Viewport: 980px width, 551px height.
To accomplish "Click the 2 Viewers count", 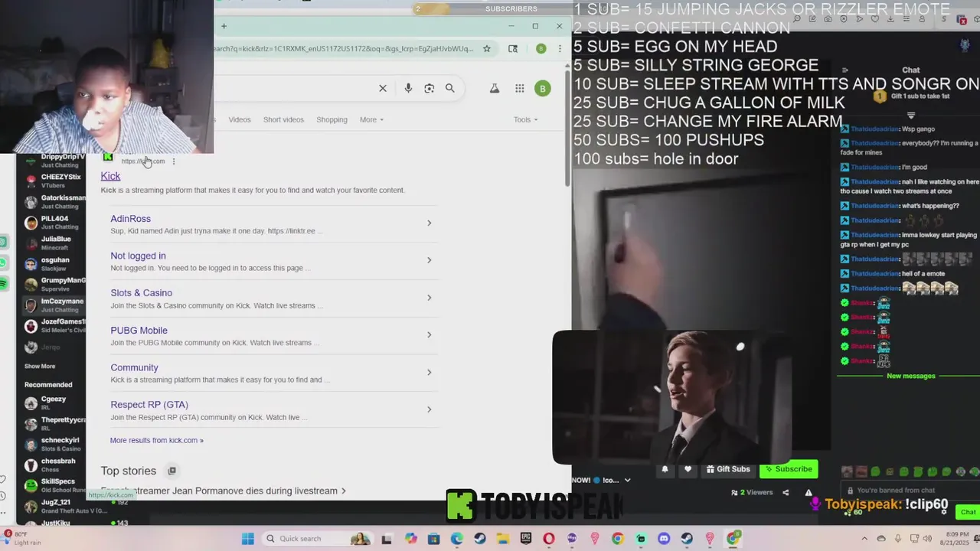I will [752, 493].
